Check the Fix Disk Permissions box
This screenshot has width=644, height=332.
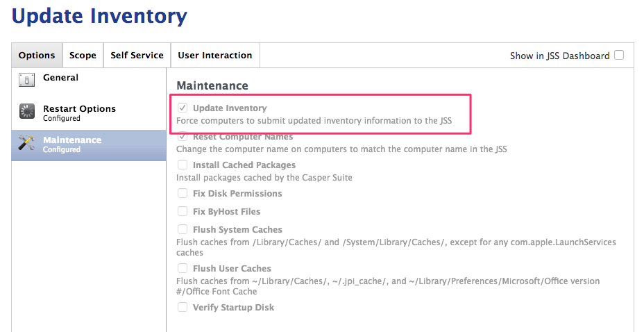coord(183,193)
